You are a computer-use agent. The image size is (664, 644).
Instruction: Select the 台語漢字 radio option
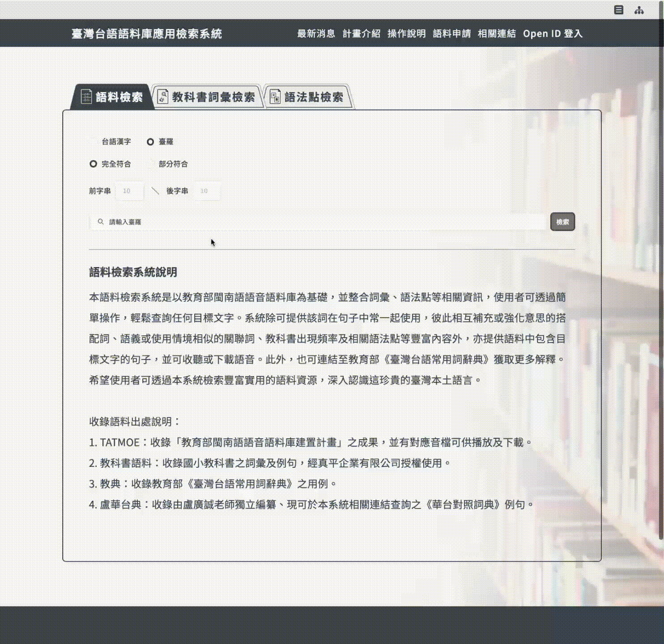pyautogui.click(x=94, y=142)
